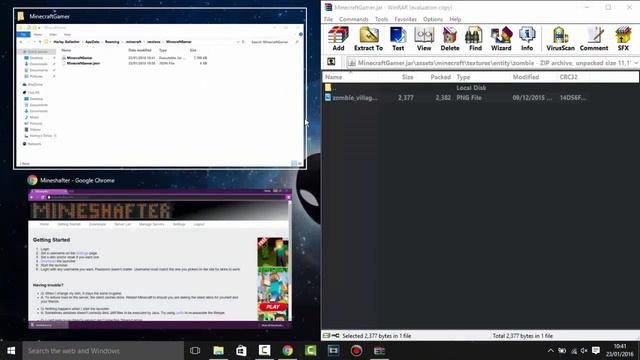Click the taskbar search box
The height and width of the screenshot is (360, 640).
[x=103, y=351]
